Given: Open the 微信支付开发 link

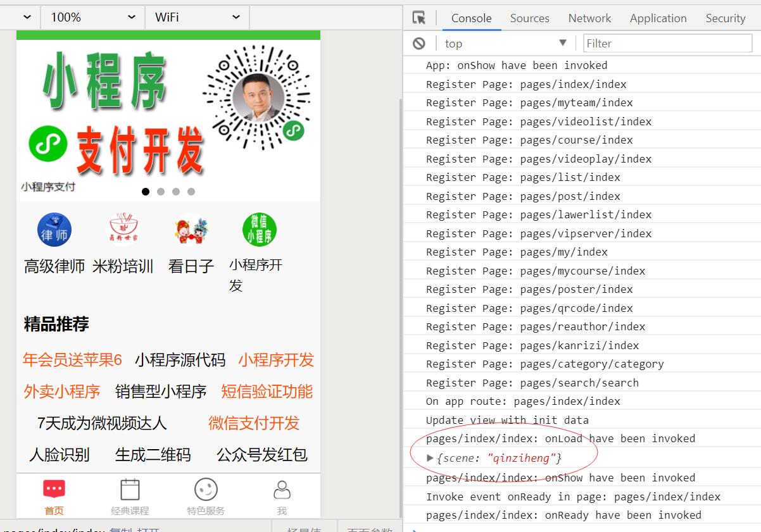Looking at the screenshot, I should (254, 423).
